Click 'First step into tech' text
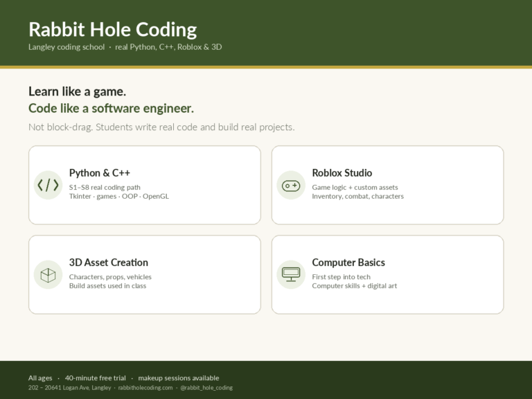This screenshot has height=399, width=532. (x=342, y=277)
